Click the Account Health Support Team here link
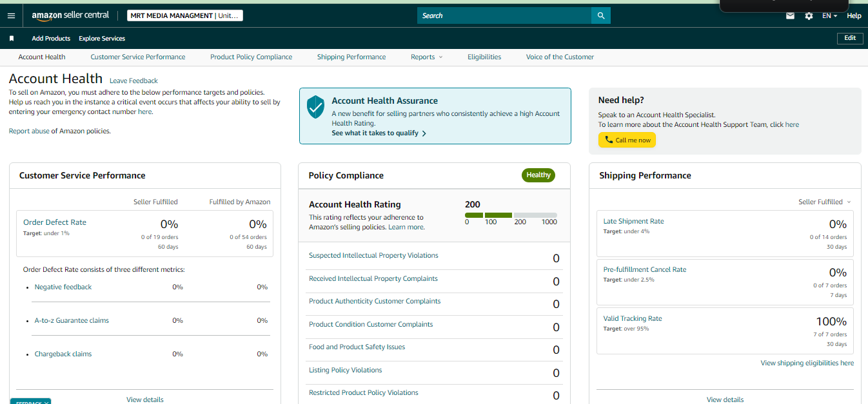Viewport: 868px width, 404px height. click(x=792, y=124)
